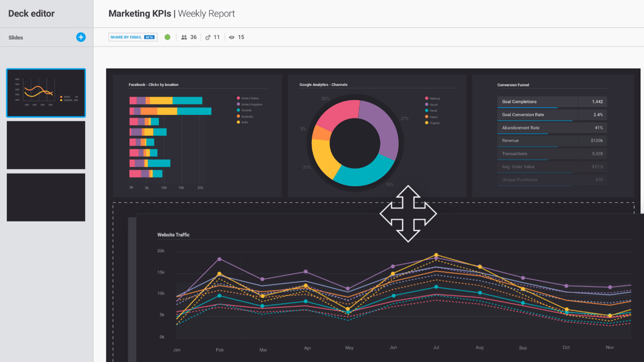Click the Share by Email button

(x=133, y=37)
